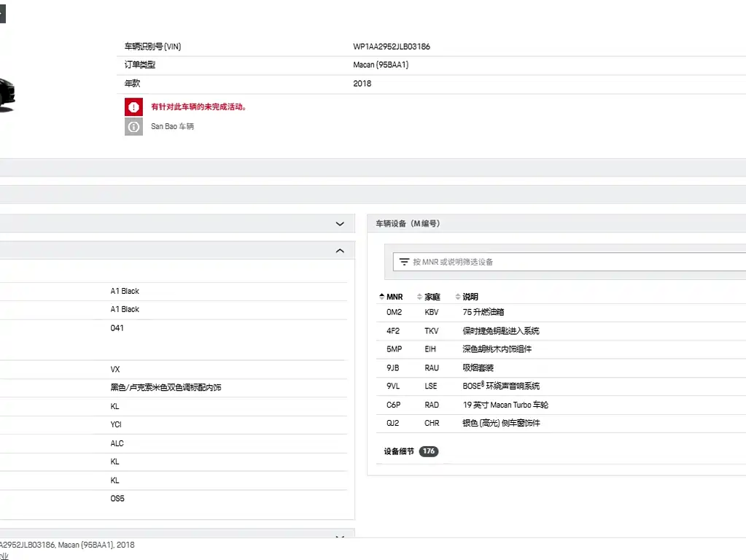Click the filter icon in equipment search
Image resolution: width=746 pixels, height=560 pixels.
tap(404, 262)
